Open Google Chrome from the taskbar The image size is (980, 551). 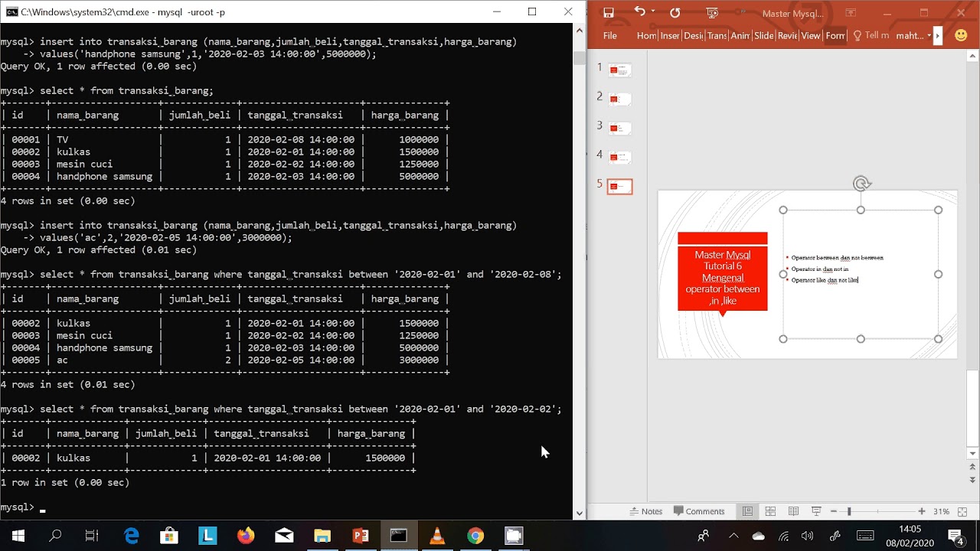point(475,536)
